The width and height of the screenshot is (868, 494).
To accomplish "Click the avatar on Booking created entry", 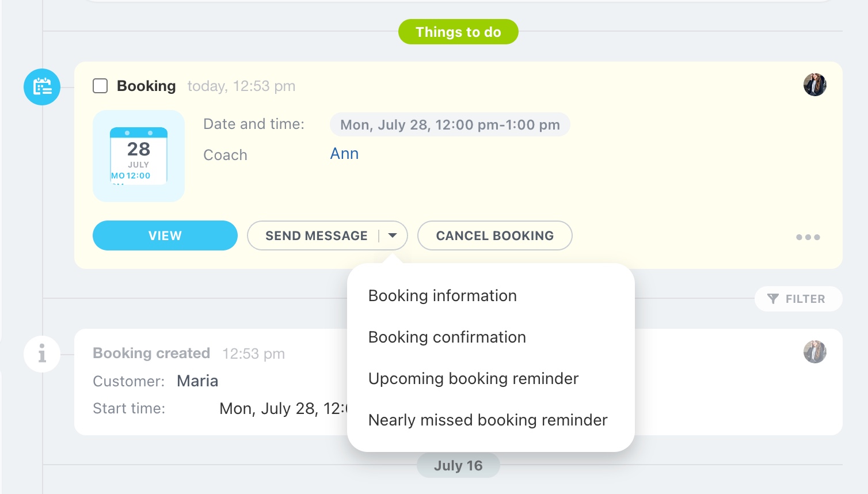I will pos(814,352).
